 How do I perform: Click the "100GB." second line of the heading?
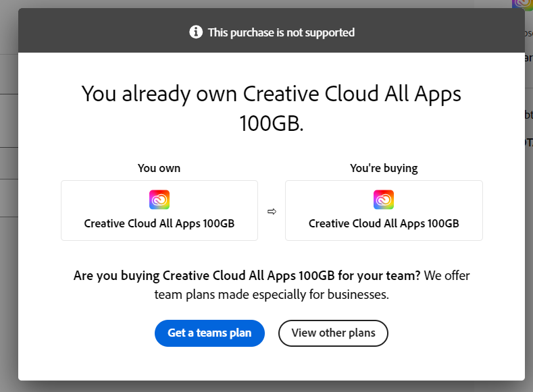coord(271,124)
